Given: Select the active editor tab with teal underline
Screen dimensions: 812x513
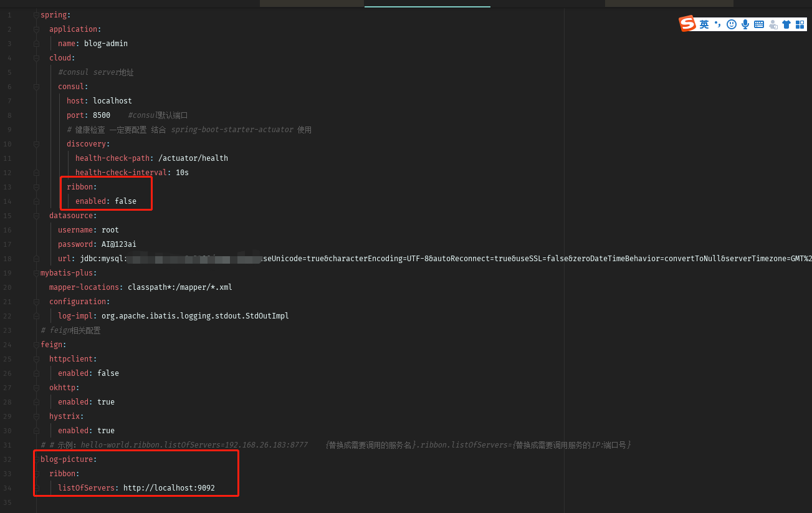Looking at the screenshot, I should coord(427,3).
